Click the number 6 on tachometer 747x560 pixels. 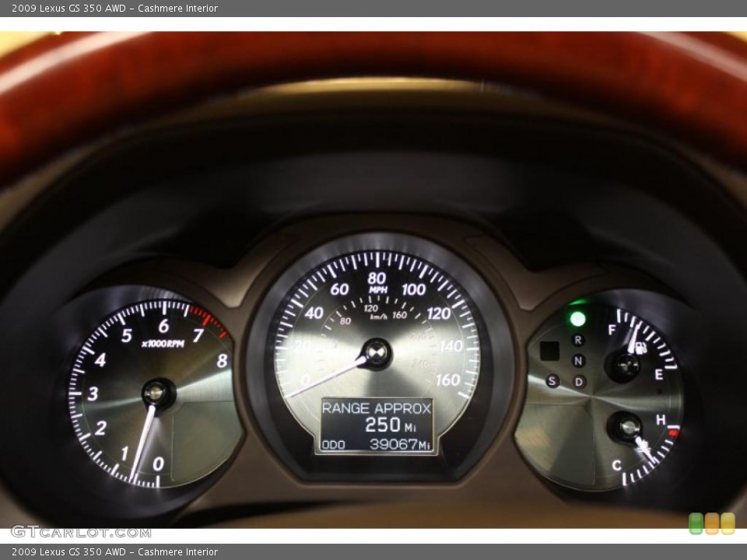(x=163, y=326)
